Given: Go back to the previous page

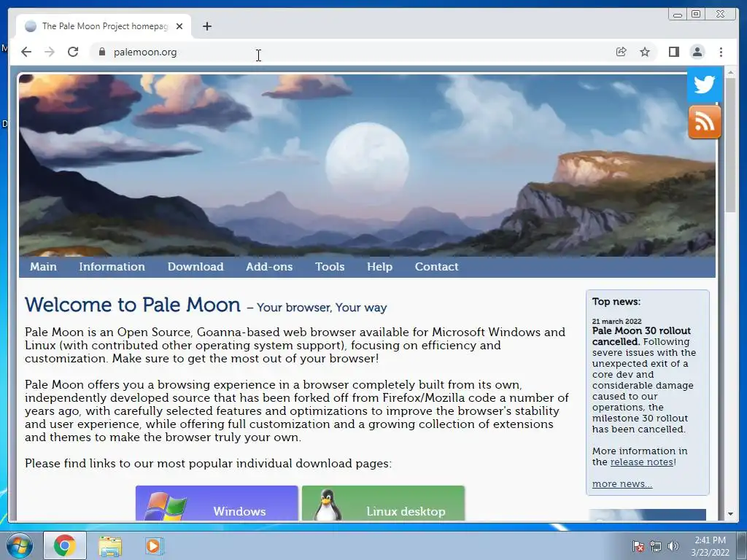Looking at the screenshot, I should pyautogui.click(x=26, y=52).
